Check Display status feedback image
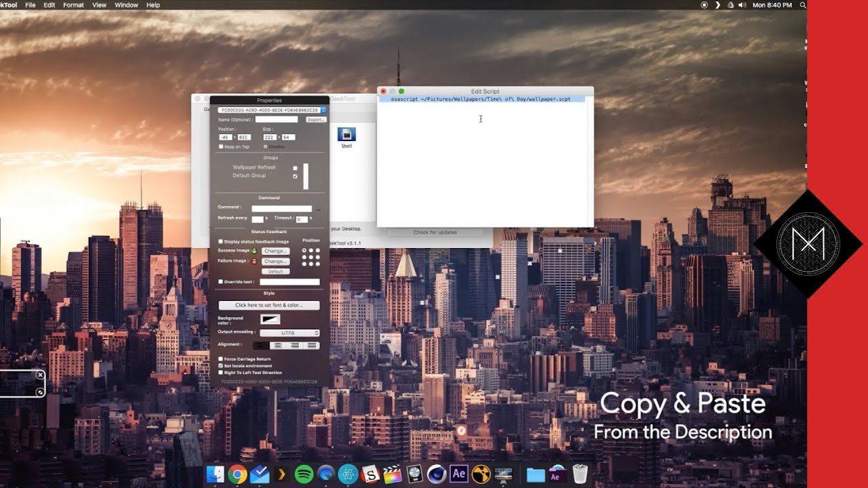Viewport: 868px width, 488px height. pyautogui.click(x=220, y=241)
